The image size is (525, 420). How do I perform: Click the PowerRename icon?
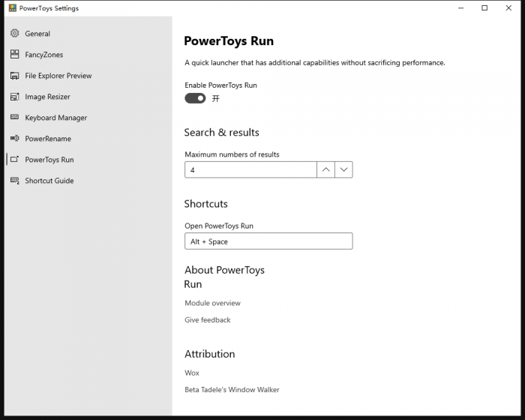tap(15, 138)
